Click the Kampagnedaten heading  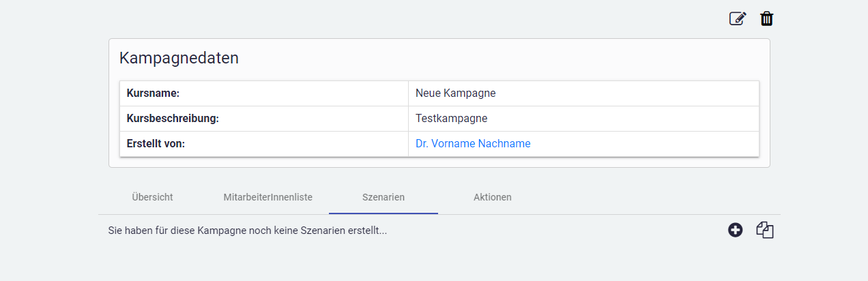tap(179, 58)
